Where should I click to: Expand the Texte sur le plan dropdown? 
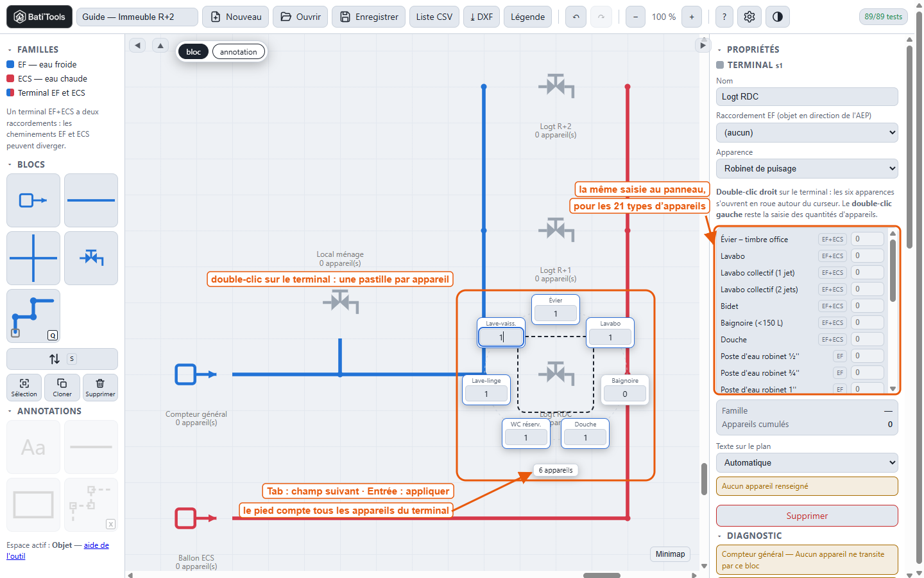pyautogui.click(x=807, y=463)
